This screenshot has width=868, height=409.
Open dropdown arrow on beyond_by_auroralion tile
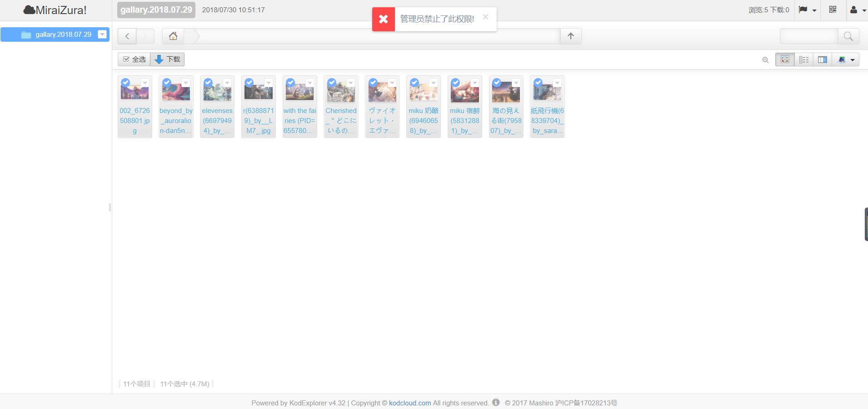[186, 83]
